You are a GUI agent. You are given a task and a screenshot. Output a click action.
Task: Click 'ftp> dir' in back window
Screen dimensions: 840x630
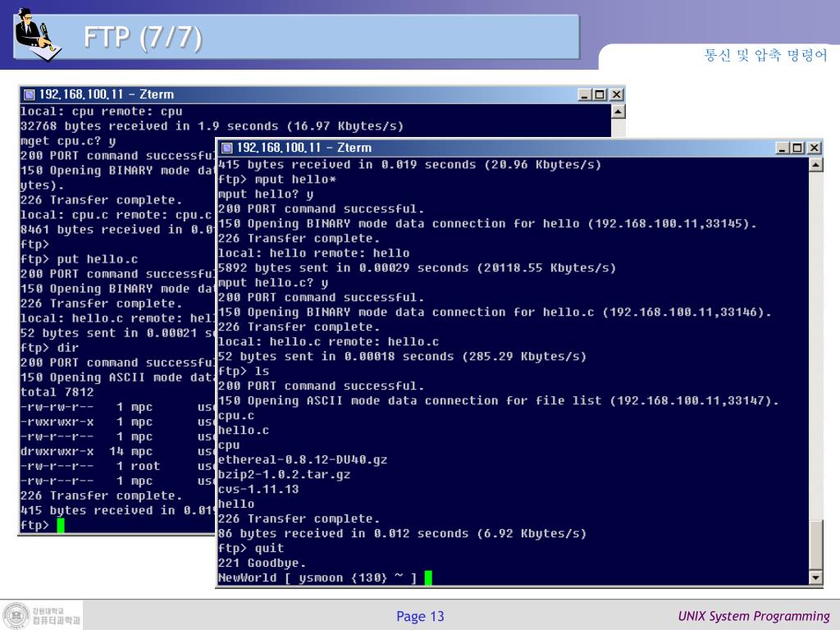pos(49,348)
